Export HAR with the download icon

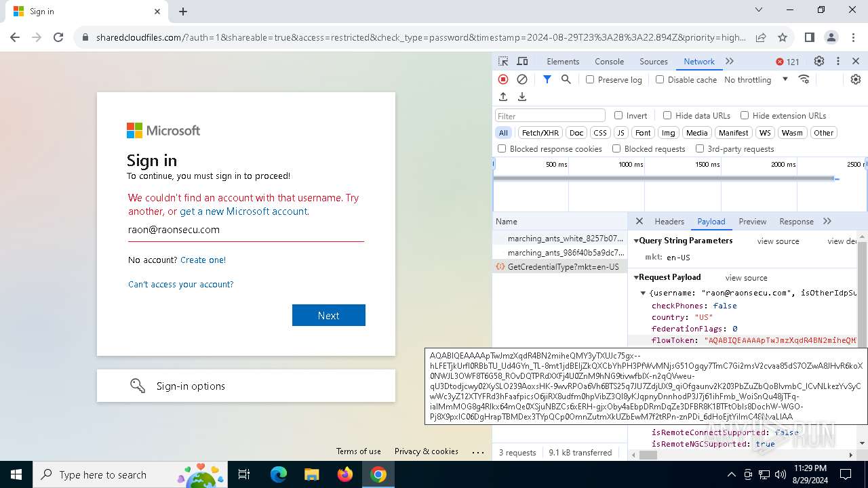pyautogui.click(x=522, y=97)
